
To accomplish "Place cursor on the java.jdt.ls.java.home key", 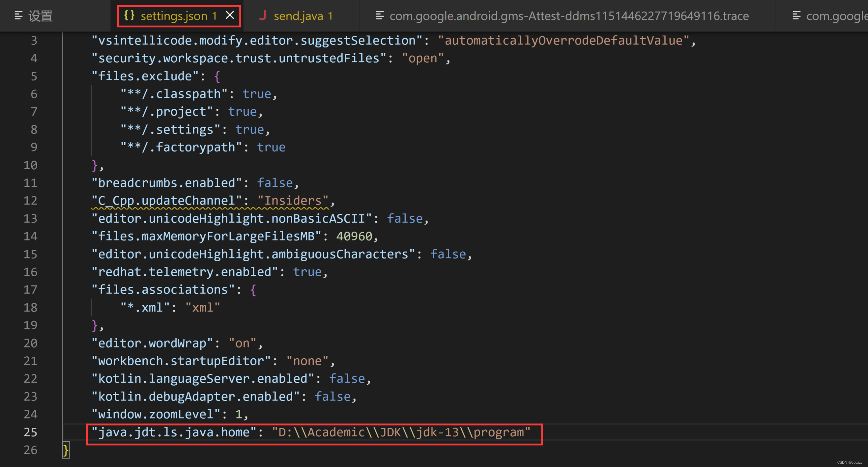I will point(174,432).
